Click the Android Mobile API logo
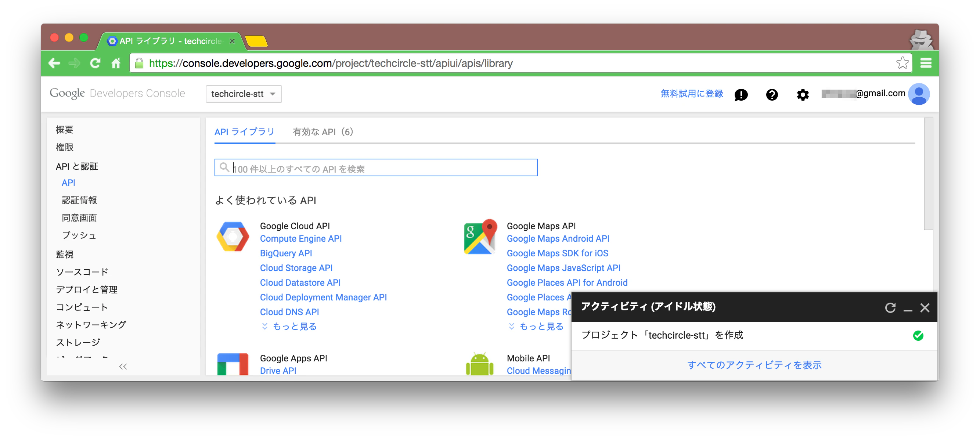 tap(480, 364)
